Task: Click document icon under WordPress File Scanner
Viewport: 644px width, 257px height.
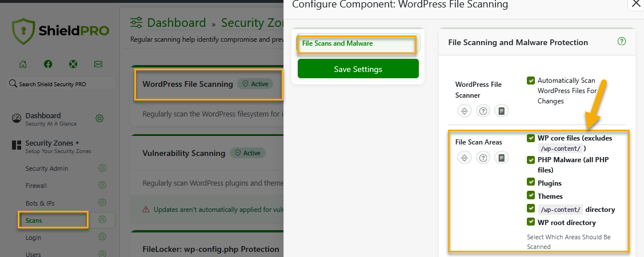Action: point(502,111)
